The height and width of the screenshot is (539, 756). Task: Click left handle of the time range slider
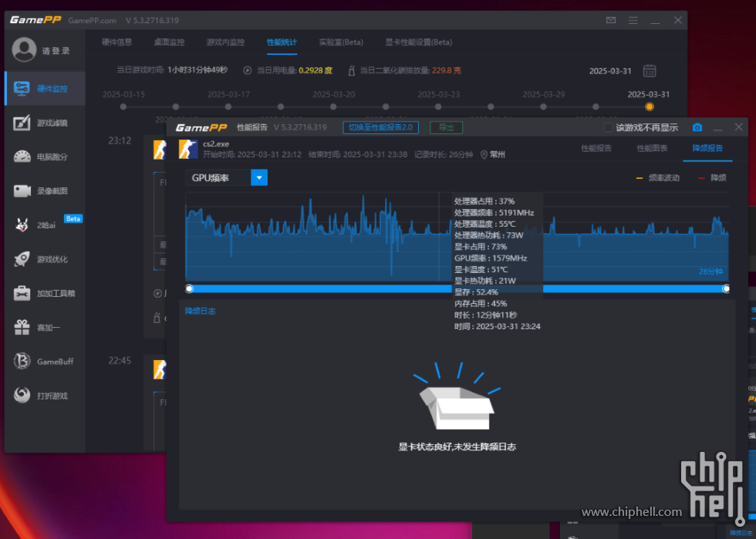(189, 288)
